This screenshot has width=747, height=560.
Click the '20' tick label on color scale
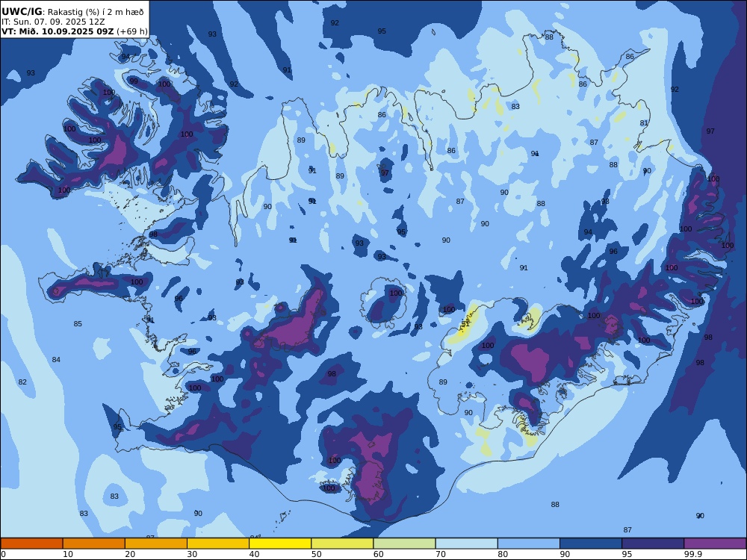[130, 554]
